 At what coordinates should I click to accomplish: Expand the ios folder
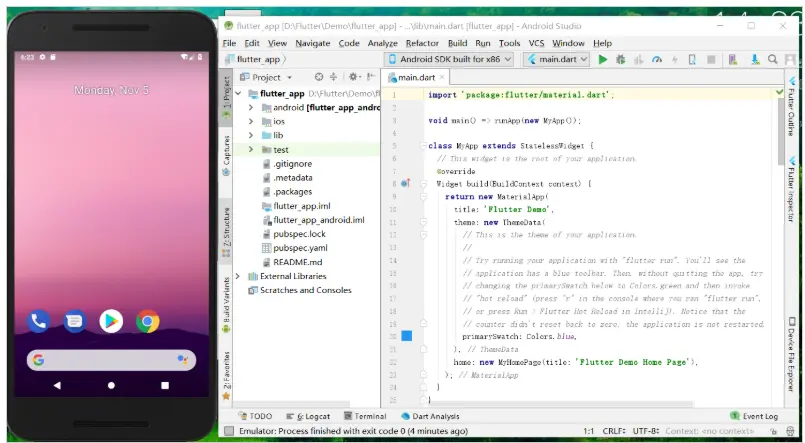coord(251,122)
